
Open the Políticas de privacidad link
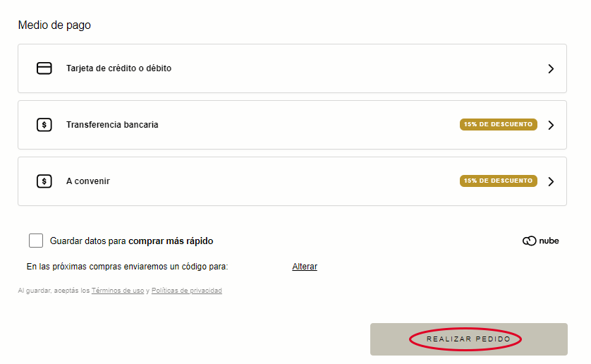[x=186, y=291]
